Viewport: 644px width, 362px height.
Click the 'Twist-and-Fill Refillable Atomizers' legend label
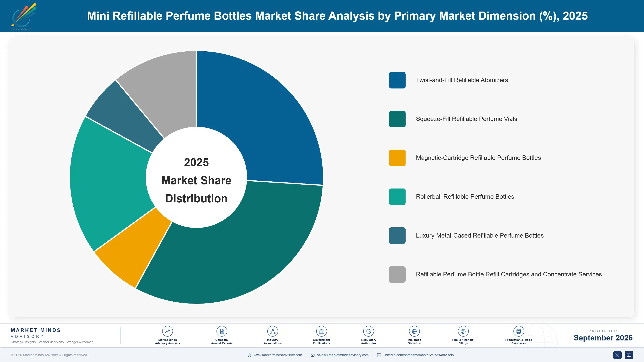462,80
